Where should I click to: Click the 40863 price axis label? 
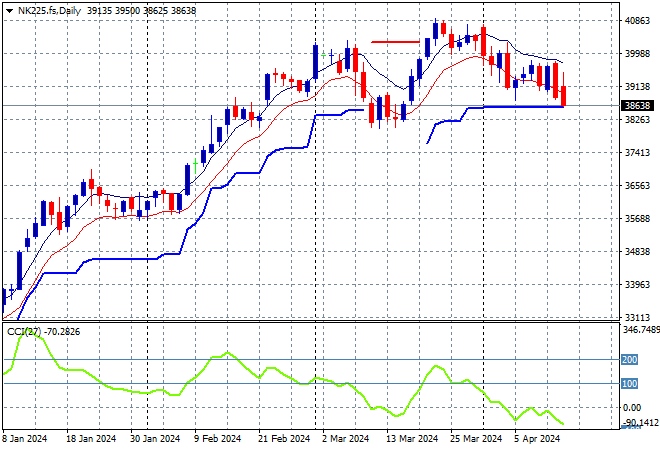[x=635, y=20]
